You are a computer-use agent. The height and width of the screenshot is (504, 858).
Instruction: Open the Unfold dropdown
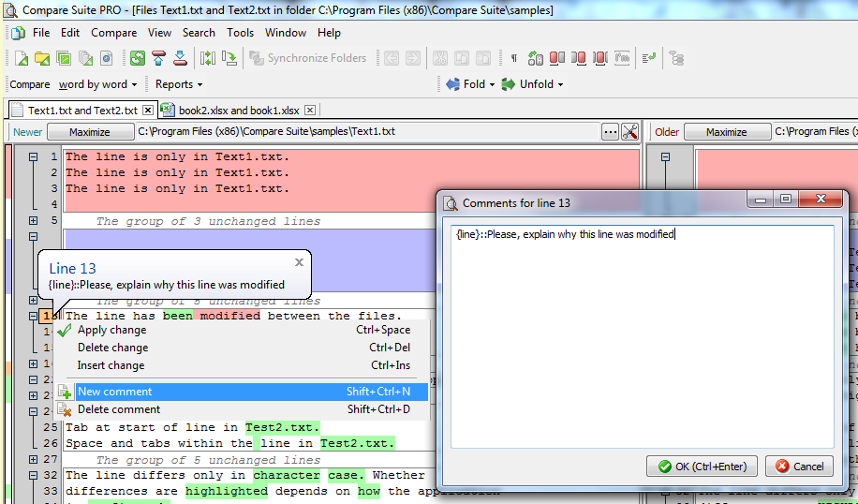click(x=533, y=84)
